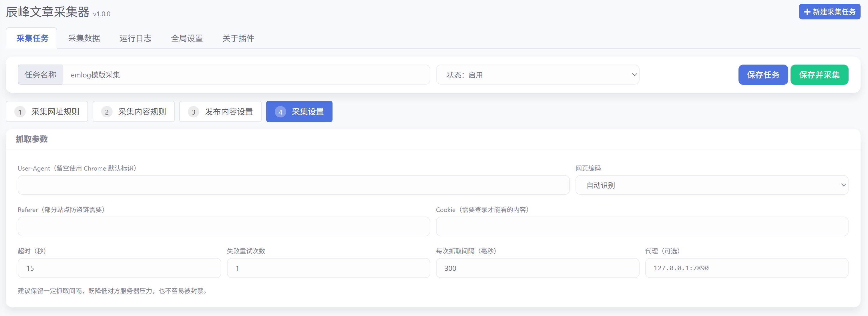Expand the 网页编码 自动识别 dropdown
The width and height of the screenshot is (868, 316).
[x=712, y=185]
